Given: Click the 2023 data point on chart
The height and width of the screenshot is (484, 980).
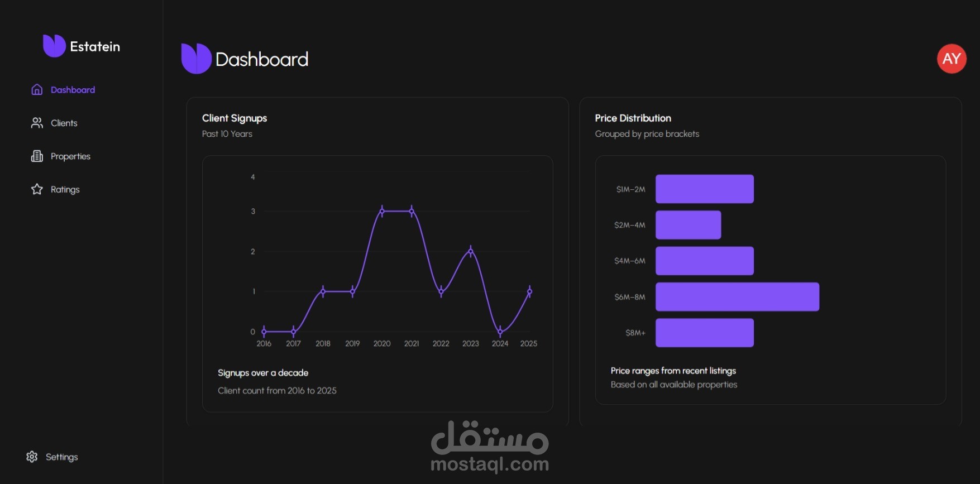Looking at the screenshot, I should tap(471, 251).
